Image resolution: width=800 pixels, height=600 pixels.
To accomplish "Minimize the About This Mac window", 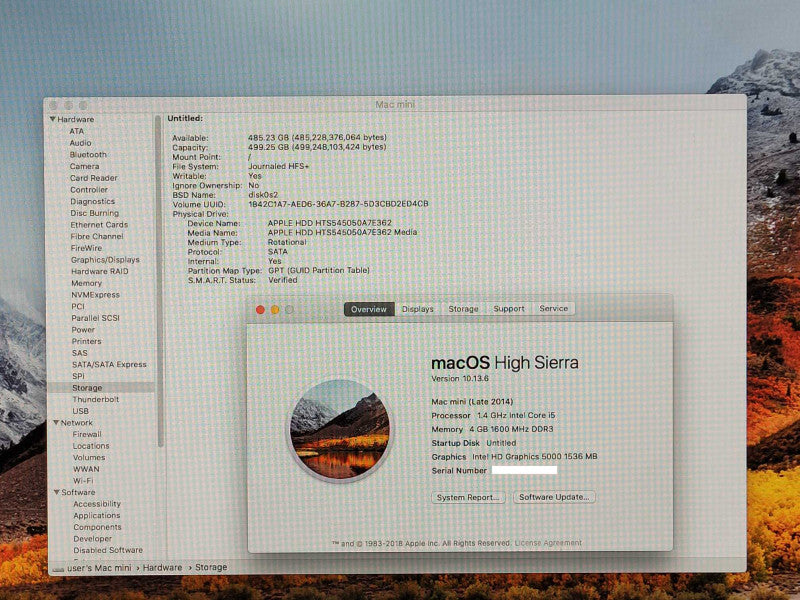I will pyautogui.click(x=274, y=310).
